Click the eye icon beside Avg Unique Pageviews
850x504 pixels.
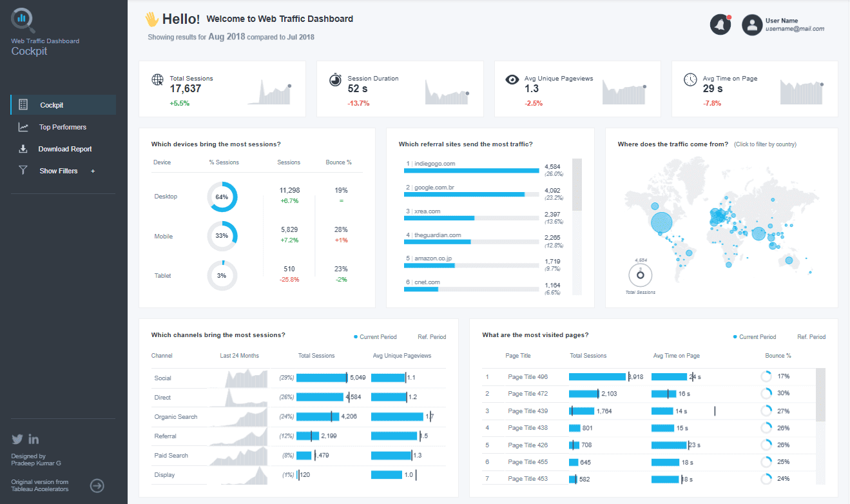tap(512, 80)
